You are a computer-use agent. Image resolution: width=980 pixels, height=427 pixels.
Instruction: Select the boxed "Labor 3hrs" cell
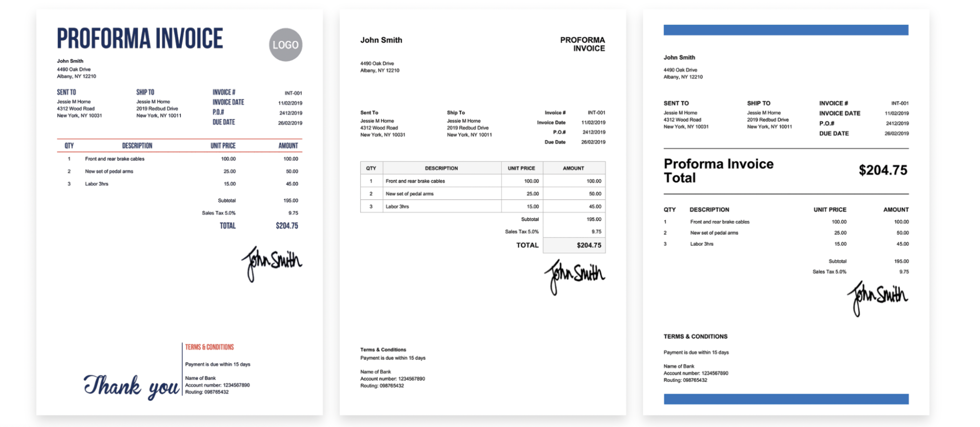click(x=442, y=207)
